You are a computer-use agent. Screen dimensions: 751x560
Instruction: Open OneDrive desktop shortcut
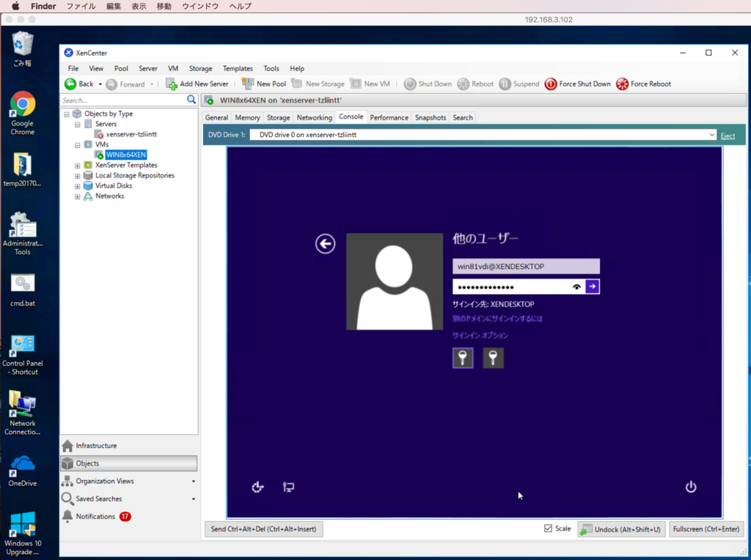(x=23, y=471)
